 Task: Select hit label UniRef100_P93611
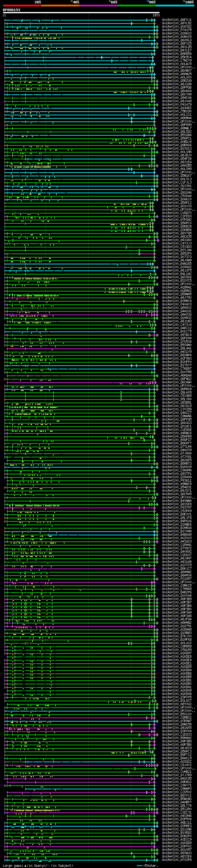pos(177,481)
